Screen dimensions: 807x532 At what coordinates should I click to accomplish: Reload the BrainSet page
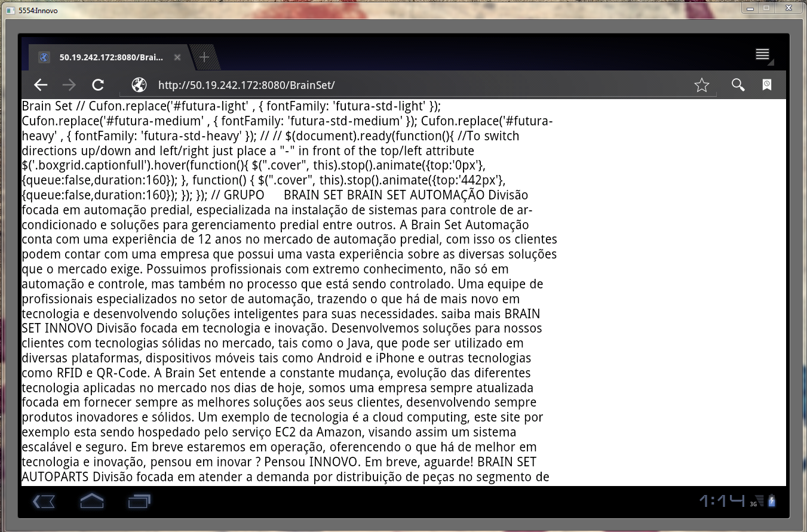pyautogui.click(x=98, y=85)
